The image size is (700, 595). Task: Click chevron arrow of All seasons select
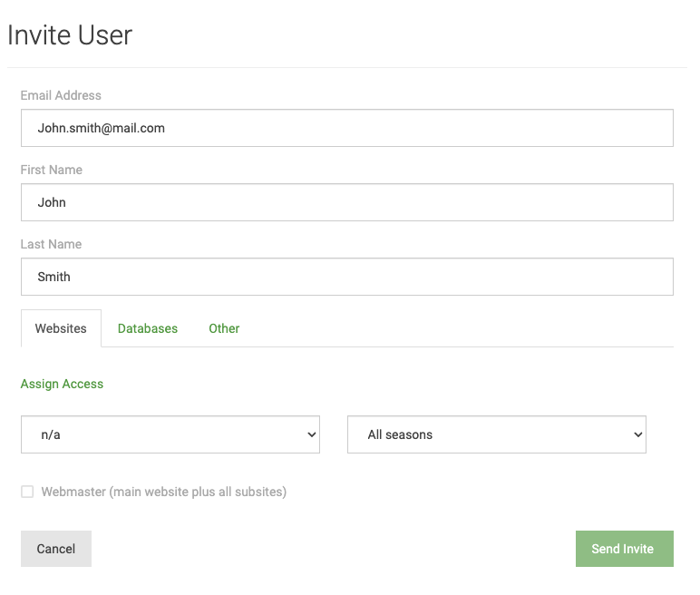click(638, 434)
